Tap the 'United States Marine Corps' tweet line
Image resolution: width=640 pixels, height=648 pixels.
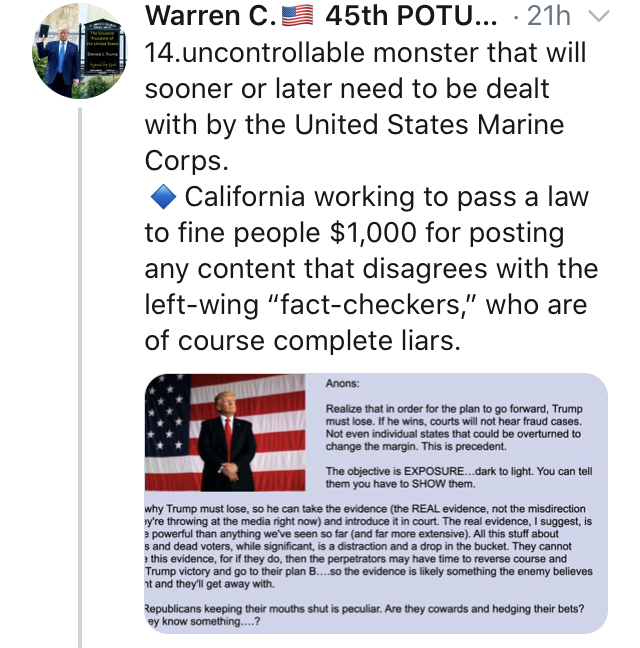[354, 125]
